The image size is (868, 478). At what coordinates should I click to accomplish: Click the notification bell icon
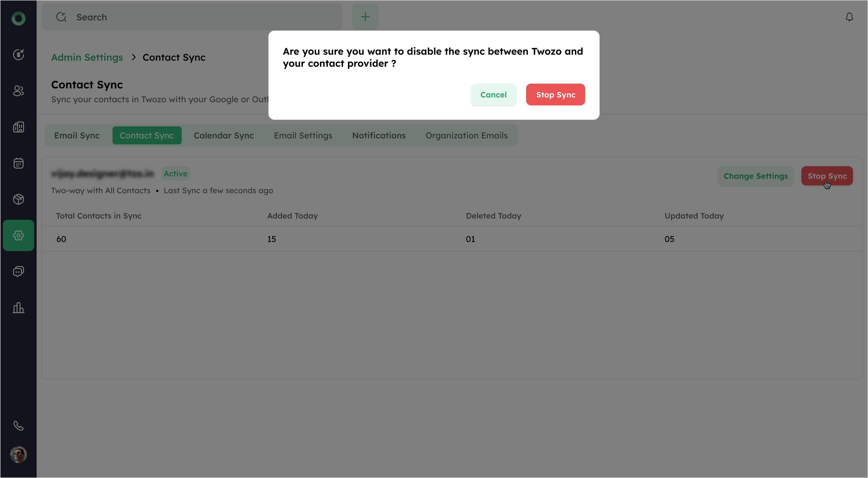[849, 17]
